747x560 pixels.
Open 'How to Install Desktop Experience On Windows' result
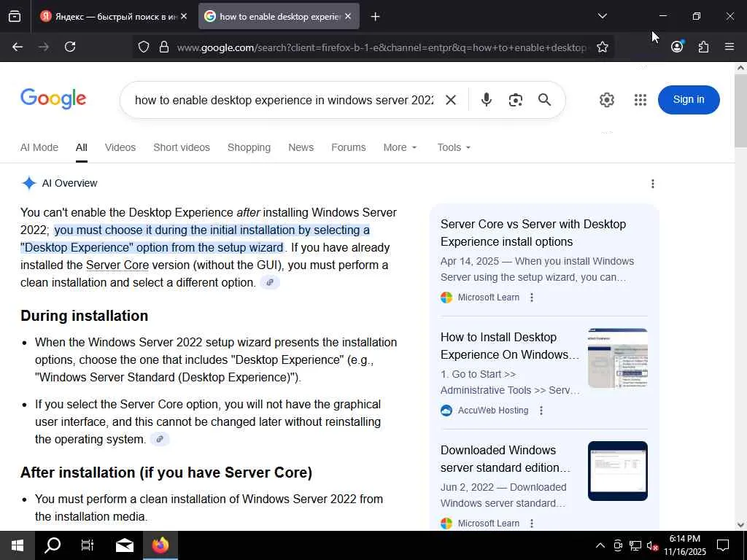pos(510,346)
